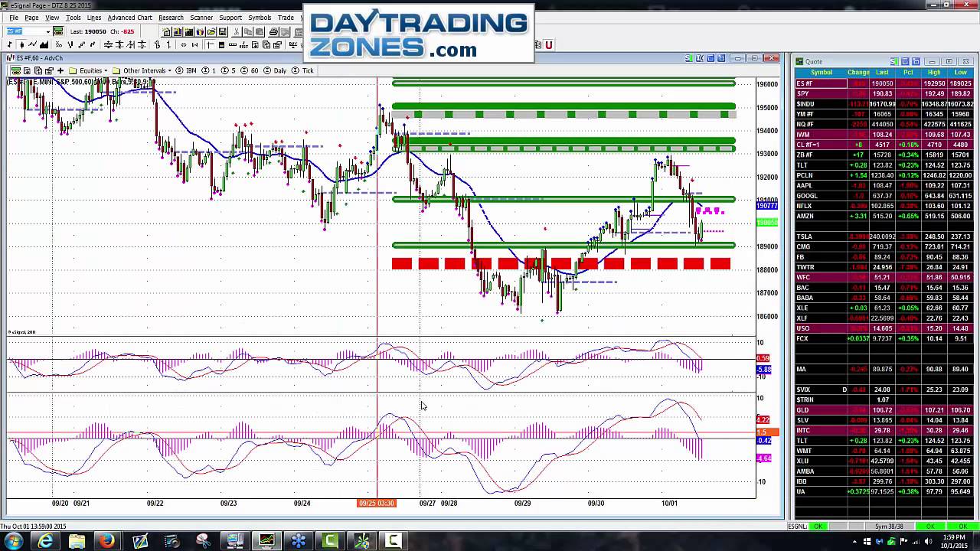
Task: Open File Explorer from taskbar
Action: coord(77,541)
